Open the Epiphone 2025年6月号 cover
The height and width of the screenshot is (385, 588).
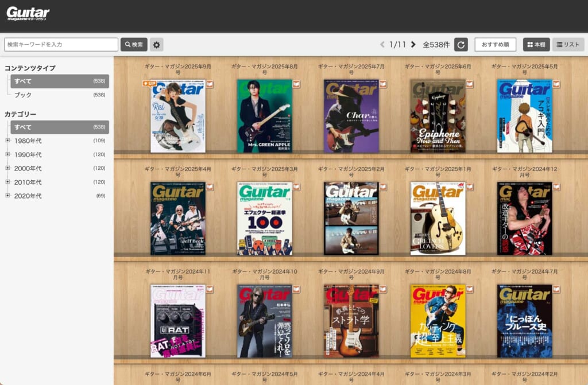point(438,116)
